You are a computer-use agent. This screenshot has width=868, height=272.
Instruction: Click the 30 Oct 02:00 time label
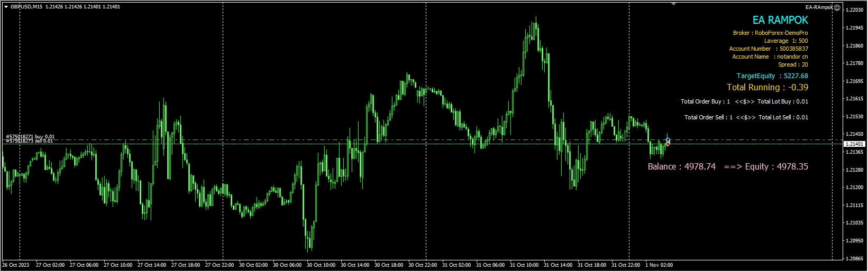click(253, 265)
